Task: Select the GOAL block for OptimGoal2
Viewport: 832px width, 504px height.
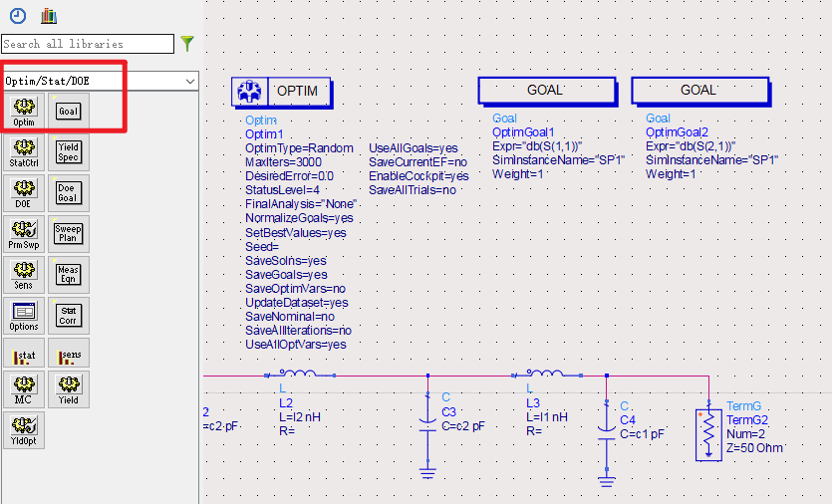Action: (x=700, y=91)
